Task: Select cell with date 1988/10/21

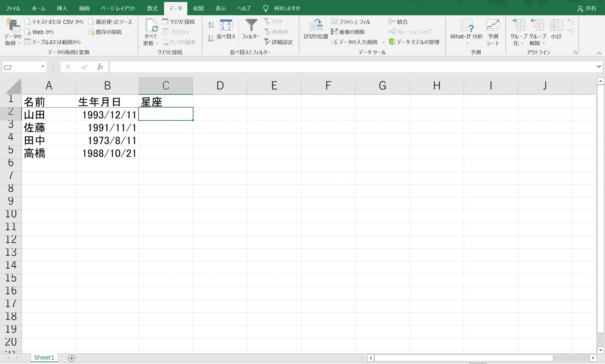Action: coord(107,152)
